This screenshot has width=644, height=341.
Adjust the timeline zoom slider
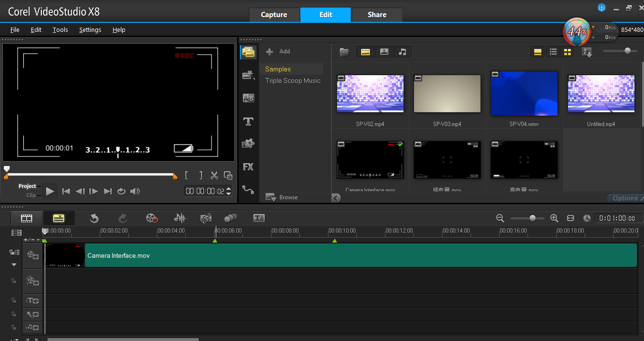click(x=532, y=218)
